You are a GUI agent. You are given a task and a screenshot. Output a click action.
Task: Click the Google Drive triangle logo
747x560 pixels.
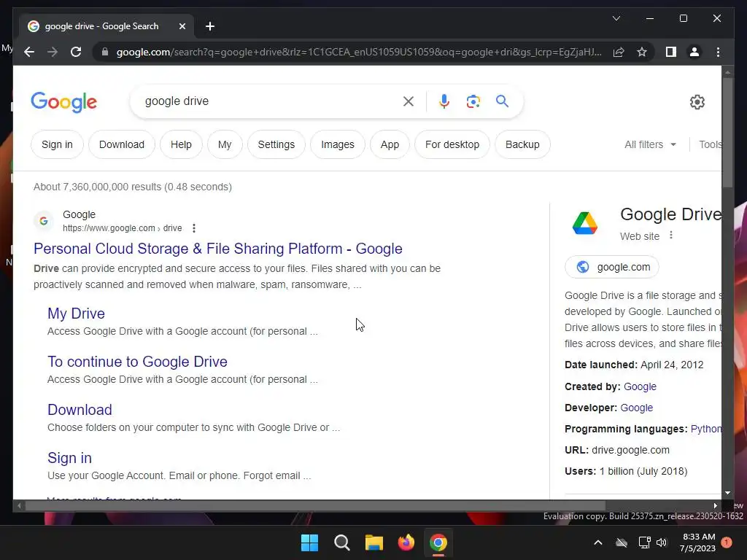coord(585,223)
